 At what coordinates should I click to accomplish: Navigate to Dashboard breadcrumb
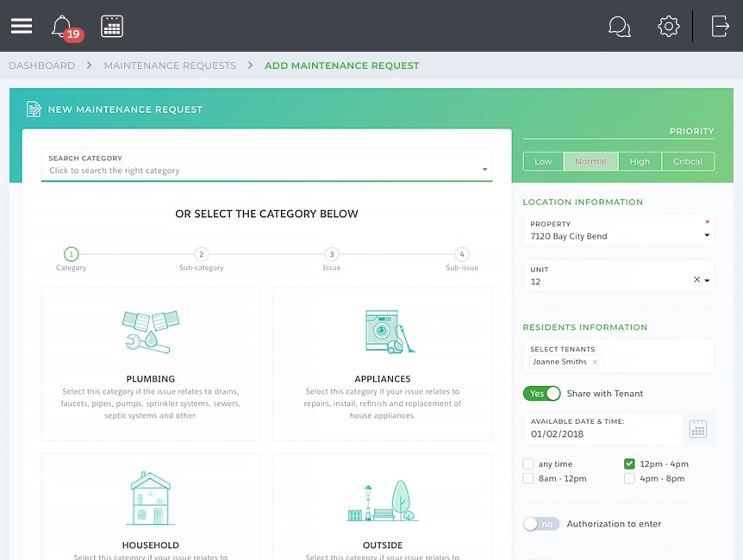click(41, 65)
